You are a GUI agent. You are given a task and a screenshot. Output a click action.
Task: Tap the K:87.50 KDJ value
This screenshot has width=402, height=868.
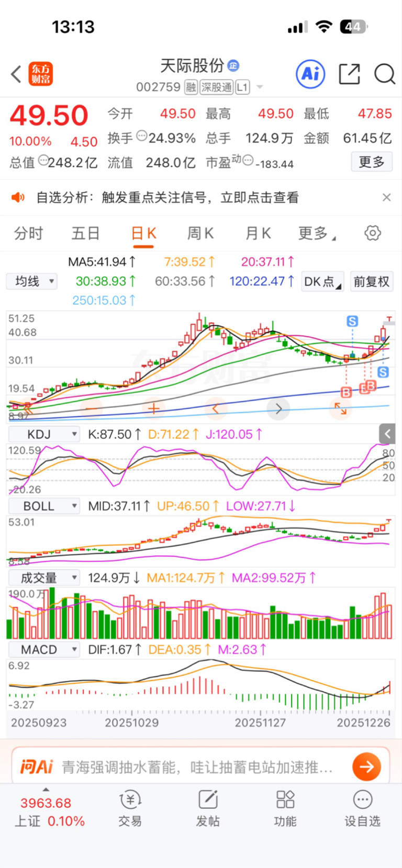(x=115, y=434)
